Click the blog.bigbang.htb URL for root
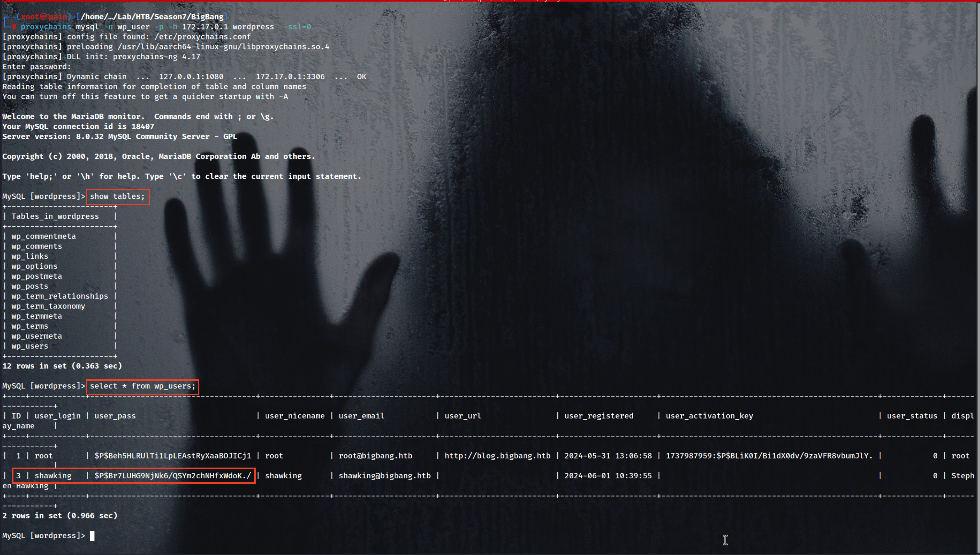Screen dimensions: 980x555 497,456
